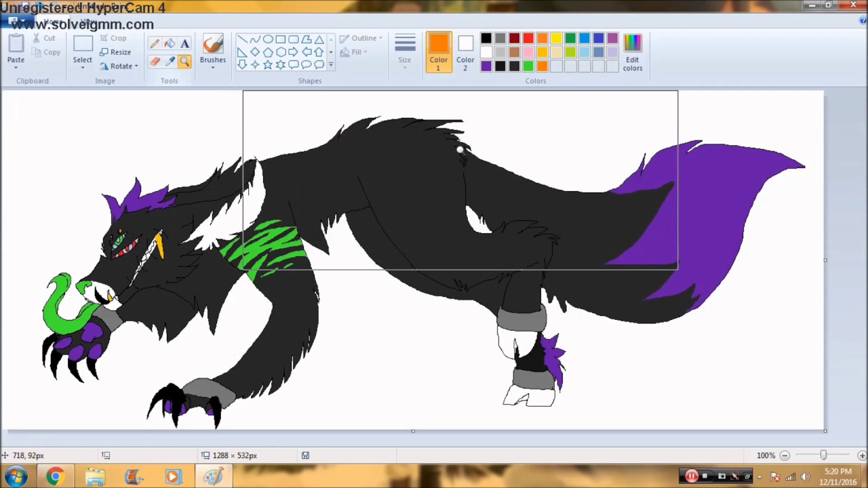This screenshot has width=868, height=488.
Task: Pick the pink (rose) color swatch
Action: click(x=528, y=52)
